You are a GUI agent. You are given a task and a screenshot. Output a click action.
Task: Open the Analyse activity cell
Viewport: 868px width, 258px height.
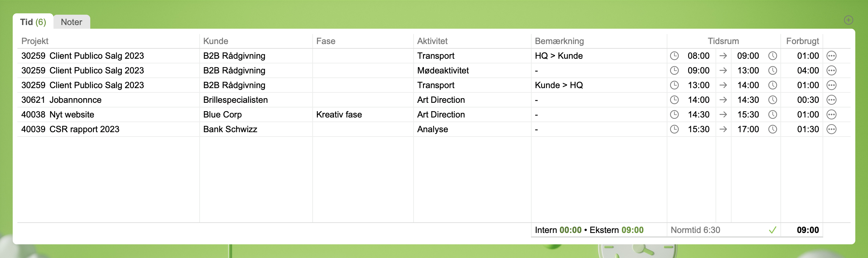point(433,129)
